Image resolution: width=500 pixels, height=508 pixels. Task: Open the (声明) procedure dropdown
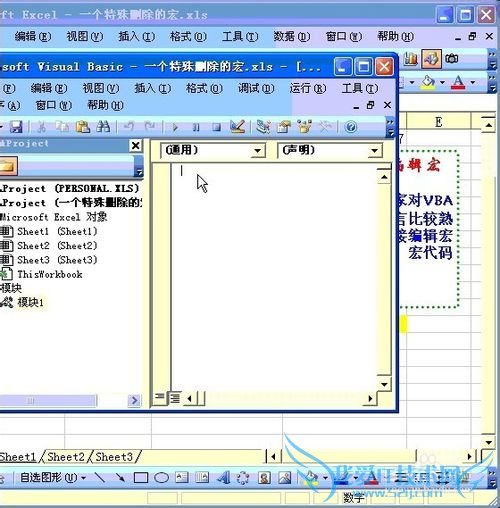point(374,151)
